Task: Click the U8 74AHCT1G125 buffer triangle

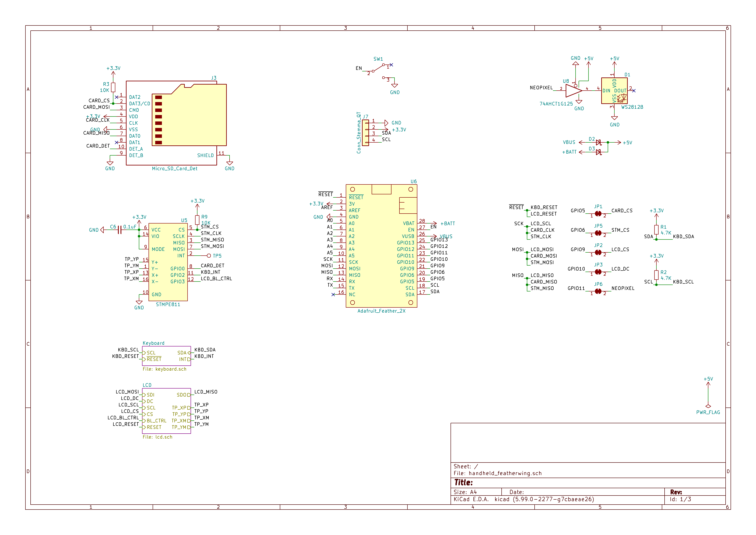Action: point(574,91)
